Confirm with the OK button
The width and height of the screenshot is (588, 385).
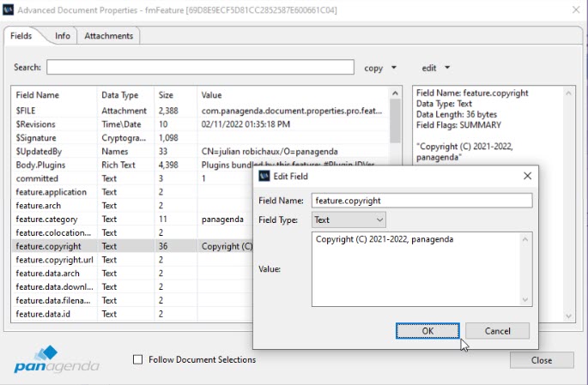427,331
